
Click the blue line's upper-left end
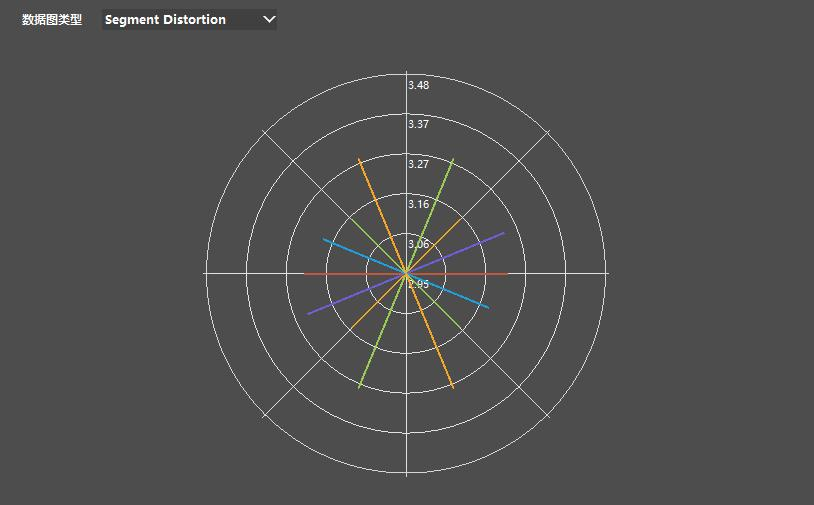[x=324, y=239]
